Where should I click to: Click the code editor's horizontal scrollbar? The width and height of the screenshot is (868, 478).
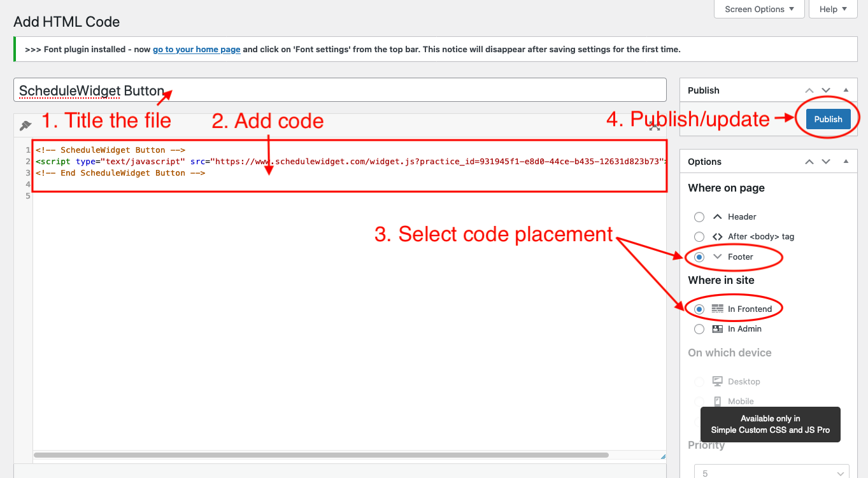[320, 455]
